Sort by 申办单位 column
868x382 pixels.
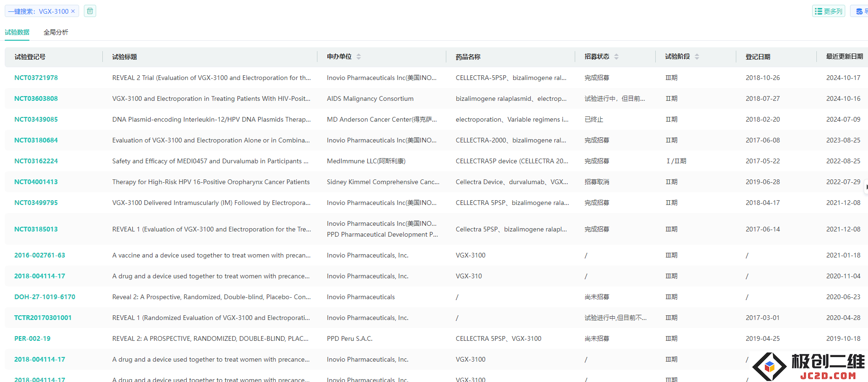(359, 57)
